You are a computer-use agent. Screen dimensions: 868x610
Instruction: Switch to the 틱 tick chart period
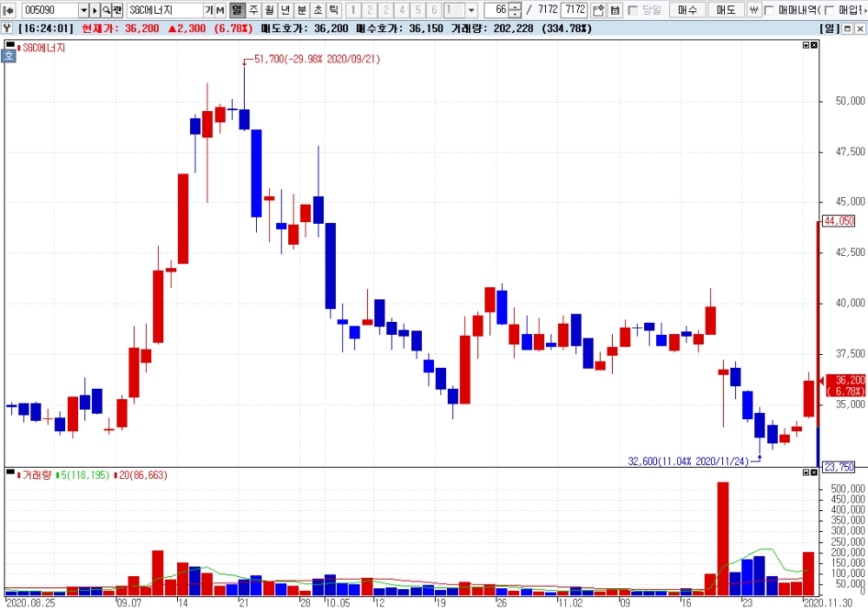pos(334,10)
